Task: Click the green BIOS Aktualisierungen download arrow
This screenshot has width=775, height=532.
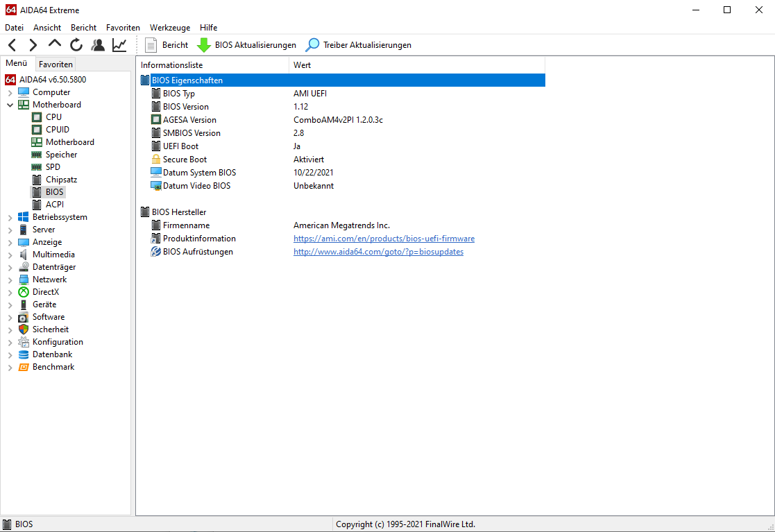Action: click(203, 45)
